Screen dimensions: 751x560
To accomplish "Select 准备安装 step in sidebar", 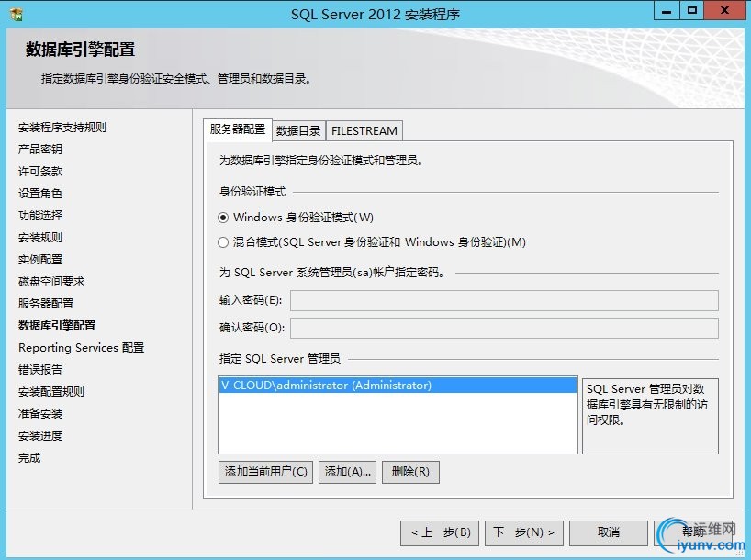I will (40, 414).
